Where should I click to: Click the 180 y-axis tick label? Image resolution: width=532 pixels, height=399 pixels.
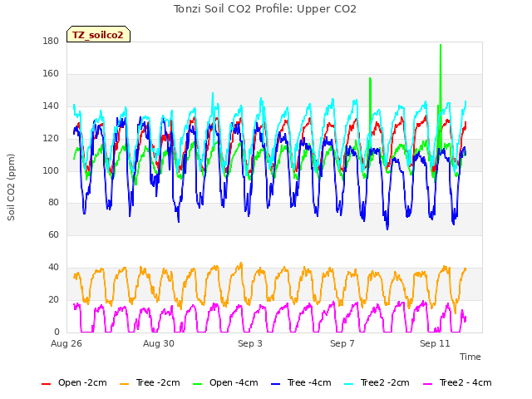[51, 41]
